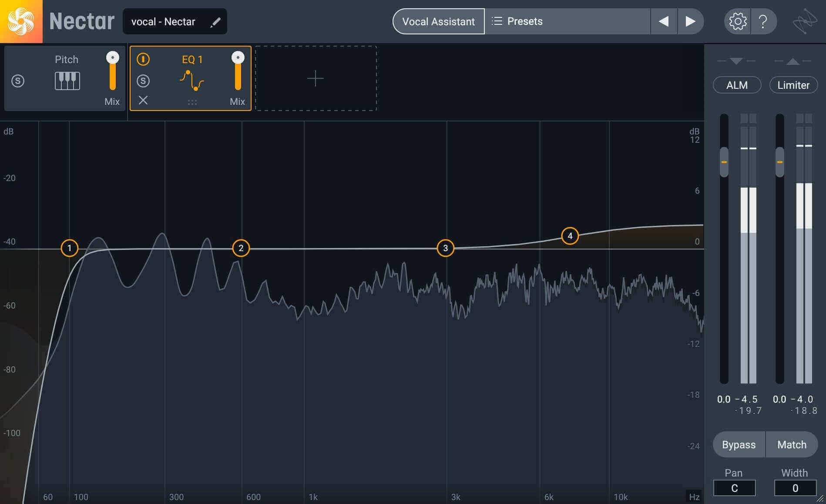Screen dimensions: 826x504
Task: Toggle EQ 1 module power button
Action: [143, 59]
